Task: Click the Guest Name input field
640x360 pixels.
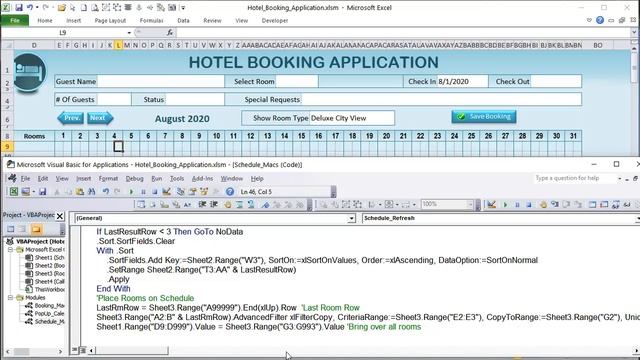Action: pyautogui.click(x=161, y=81)
